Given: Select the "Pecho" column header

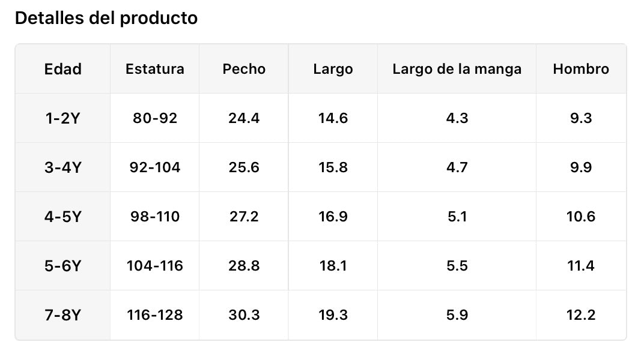Looking at the screenshot, I should (244, 69).
